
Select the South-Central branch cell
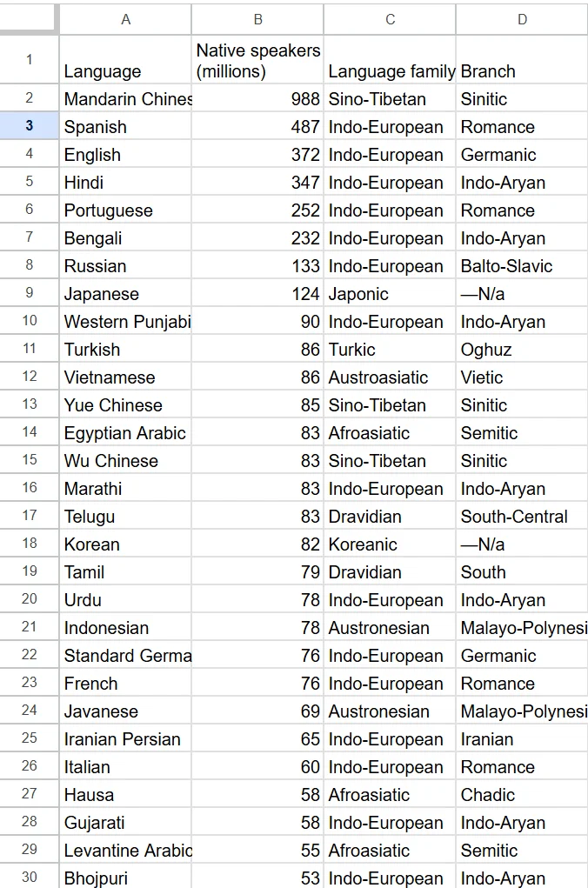[x=522, y=516]
